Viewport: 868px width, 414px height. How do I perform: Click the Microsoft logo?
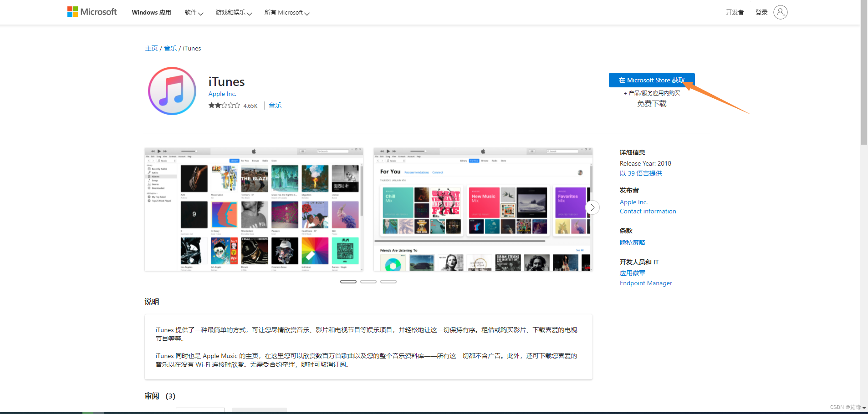[92, 12]
